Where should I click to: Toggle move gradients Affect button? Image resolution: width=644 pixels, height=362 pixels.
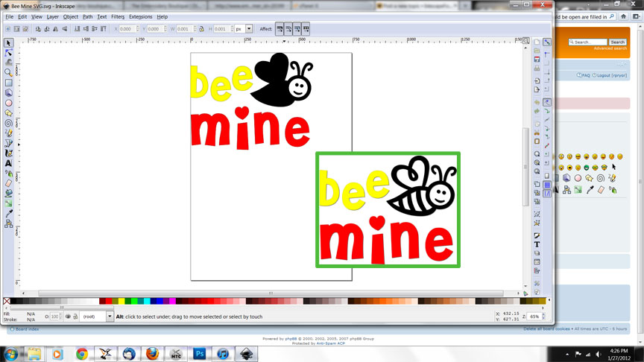coord(297,29)
